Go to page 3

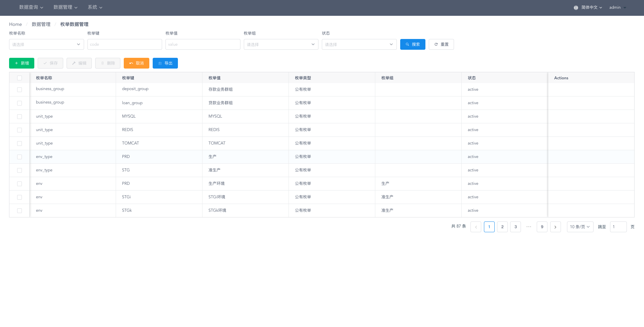(516, 227)
